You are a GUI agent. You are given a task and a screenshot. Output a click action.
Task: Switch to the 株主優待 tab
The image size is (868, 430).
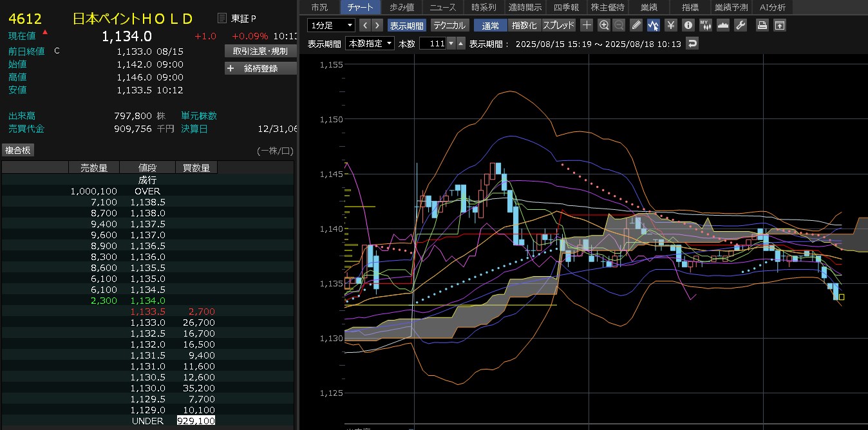click(x=607, y=7)
